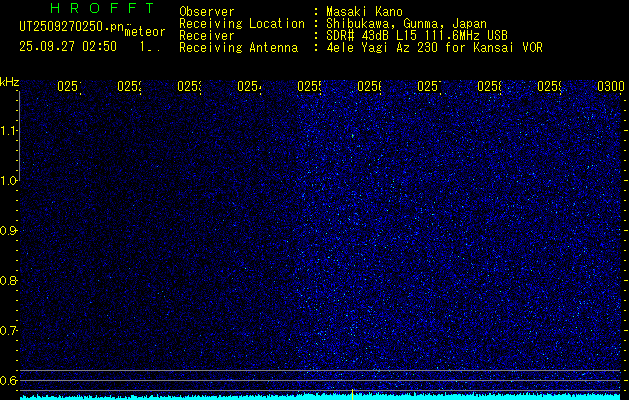
Task: Select observer name Masaki Kano
Action: tap(364, 11)
